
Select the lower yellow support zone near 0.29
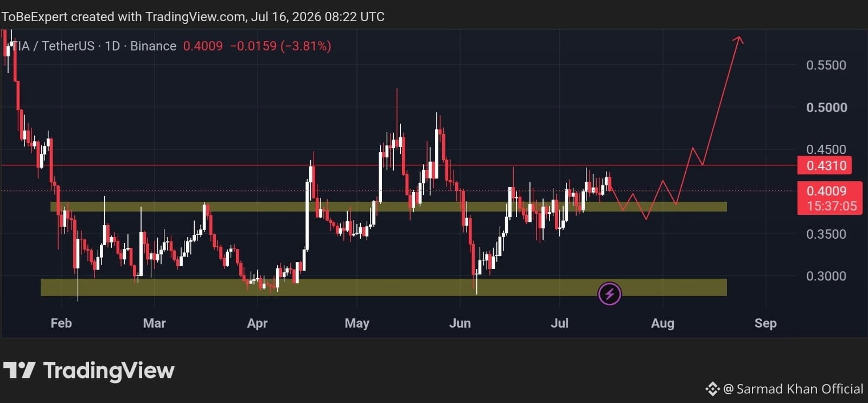pos(384,287)
